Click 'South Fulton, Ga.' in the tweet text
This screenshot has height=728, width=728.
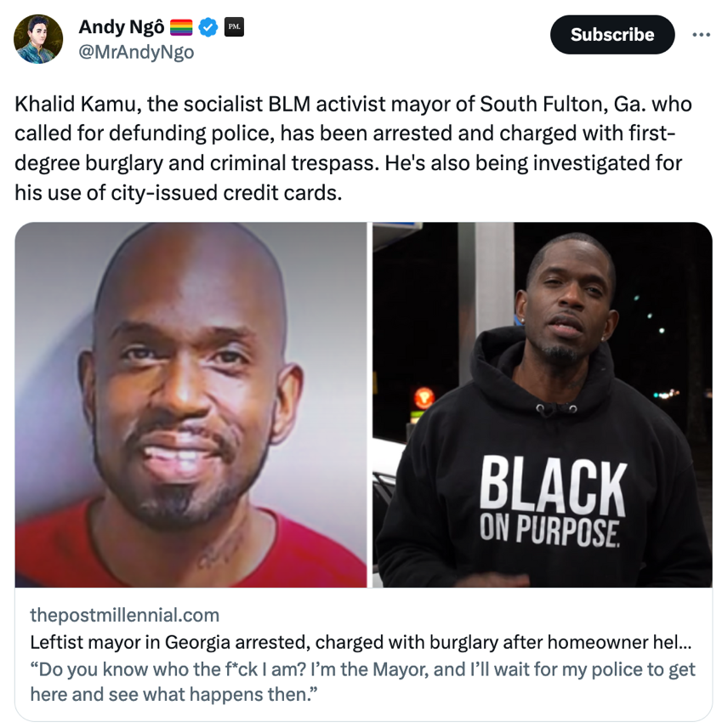click(563, 104)
